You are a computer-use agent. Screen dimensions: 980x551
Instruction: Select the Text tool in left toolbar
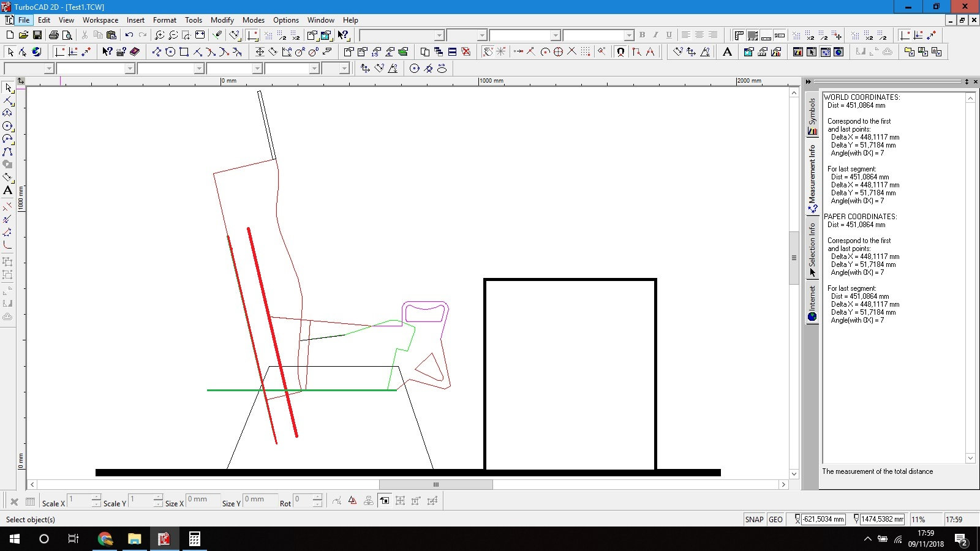click(x=7, y=190)
